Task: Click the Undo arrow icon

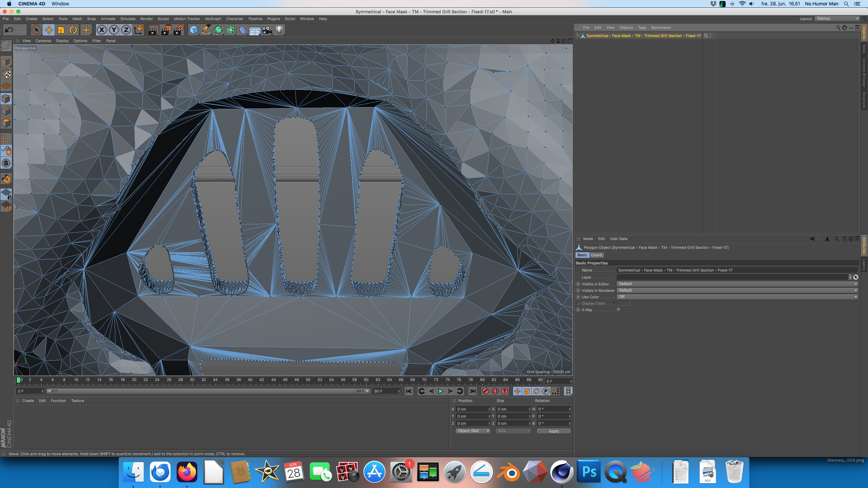Action: (x=9, y=30)
